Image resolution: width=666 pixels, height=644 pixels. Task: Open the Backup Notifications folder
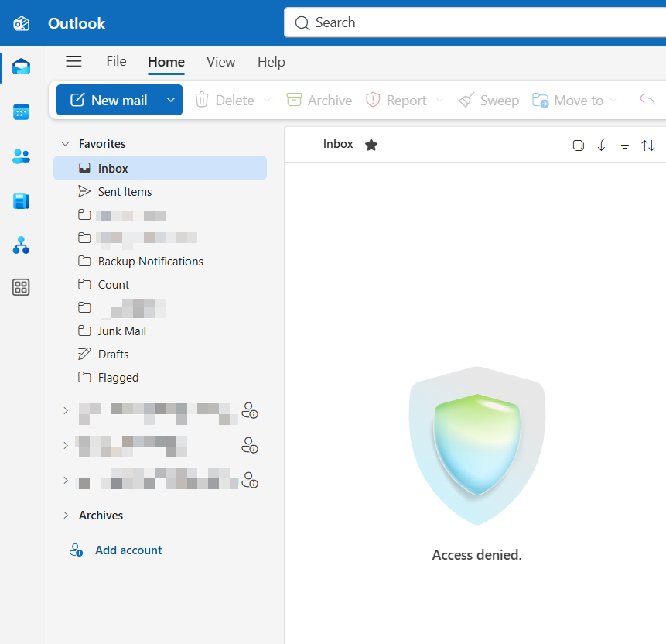(160, 262)
